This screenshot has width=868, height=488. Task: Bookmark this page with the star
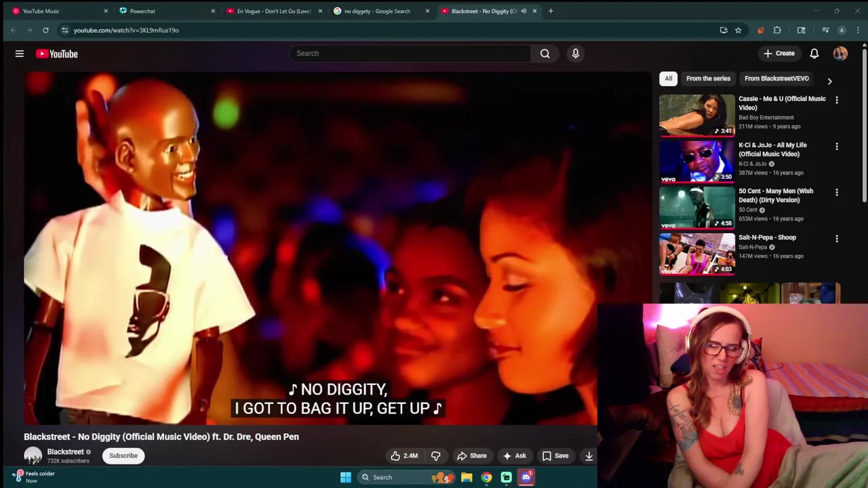pos(738,30)
